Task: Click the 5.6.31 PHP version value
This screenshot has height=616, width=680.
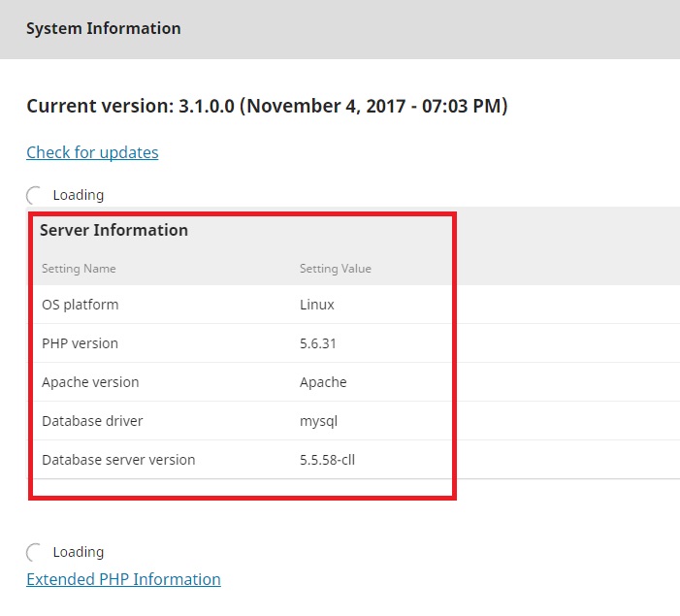Action: [318, 343]
